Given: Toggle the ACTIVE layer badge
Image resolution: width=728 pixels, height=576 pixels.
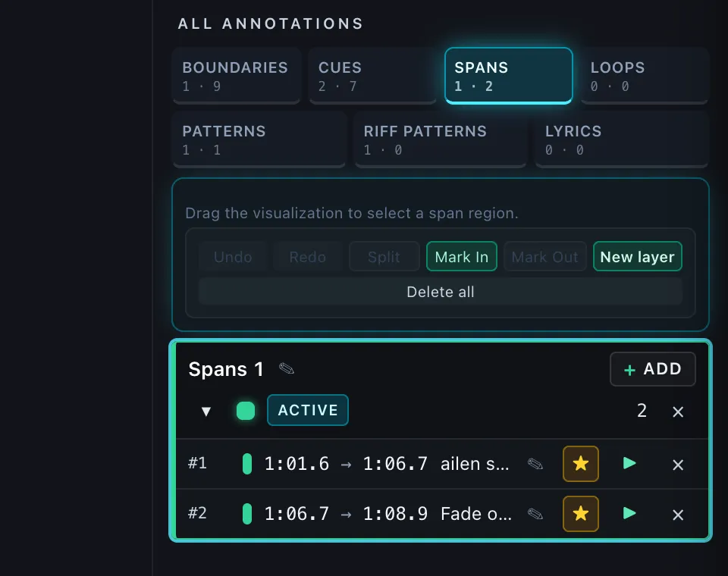Looking at the screenshot, I should tap(308, 410).
